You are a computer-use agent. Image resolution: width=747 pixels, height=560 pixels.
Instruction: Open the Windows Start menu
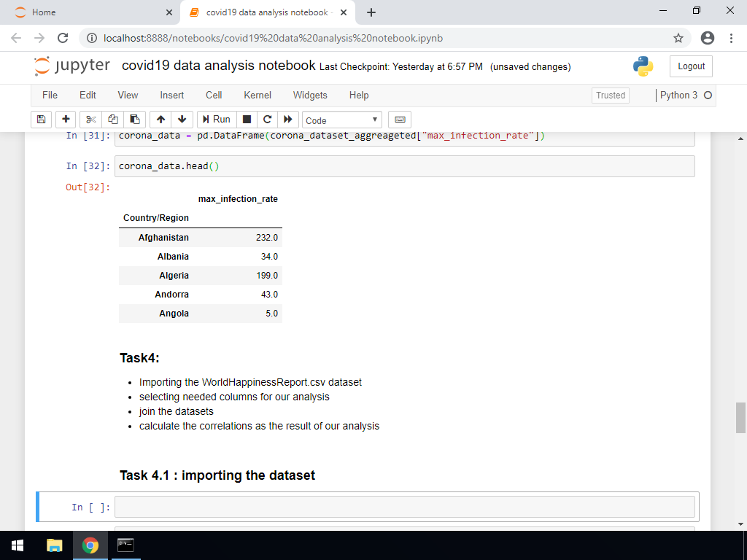coord(18,545)
